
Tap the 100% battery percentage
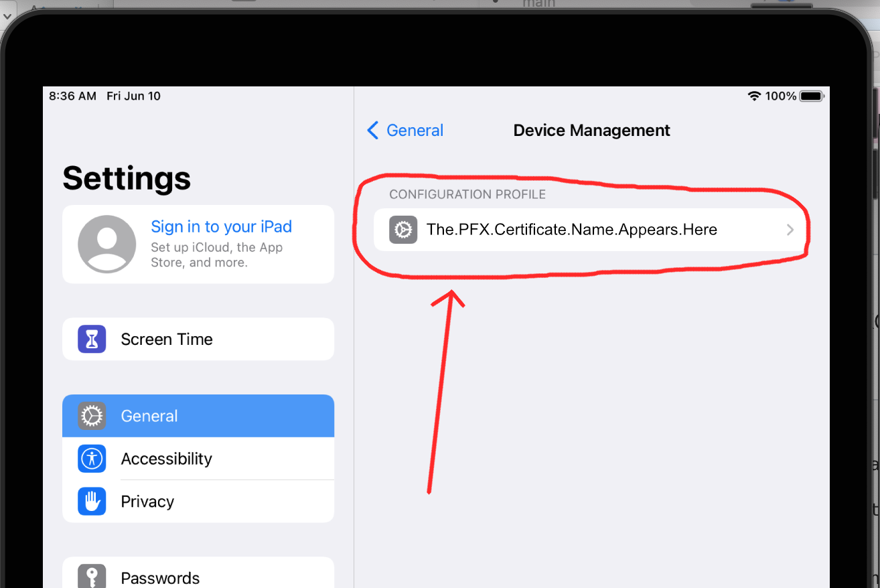(781, 96)
